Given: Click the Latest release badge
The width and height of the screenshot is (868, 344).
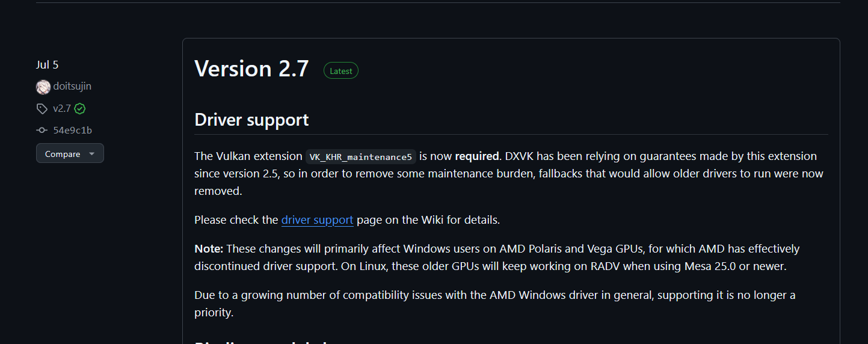Looking at the screenshot, I should click(x=341, y=71).
